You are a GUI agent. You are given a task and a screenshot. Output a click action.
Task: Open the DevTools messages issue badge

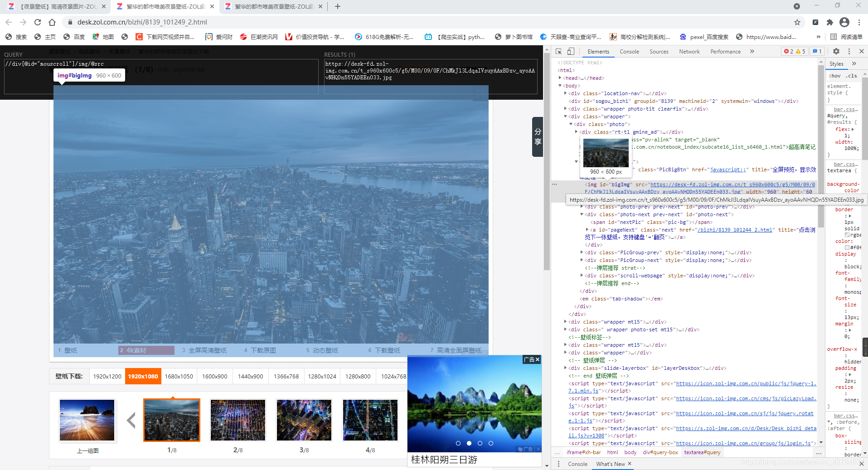click(817, 51)
